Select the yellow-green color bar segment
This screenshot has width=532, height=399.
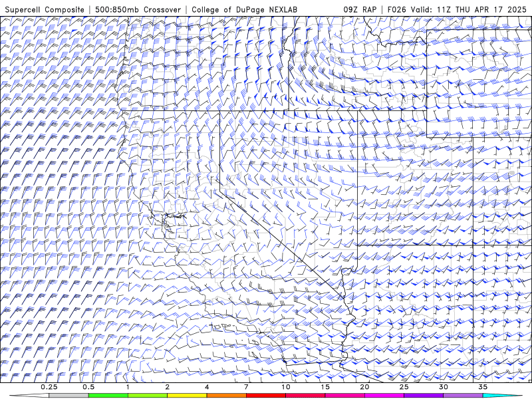(148, 396)
